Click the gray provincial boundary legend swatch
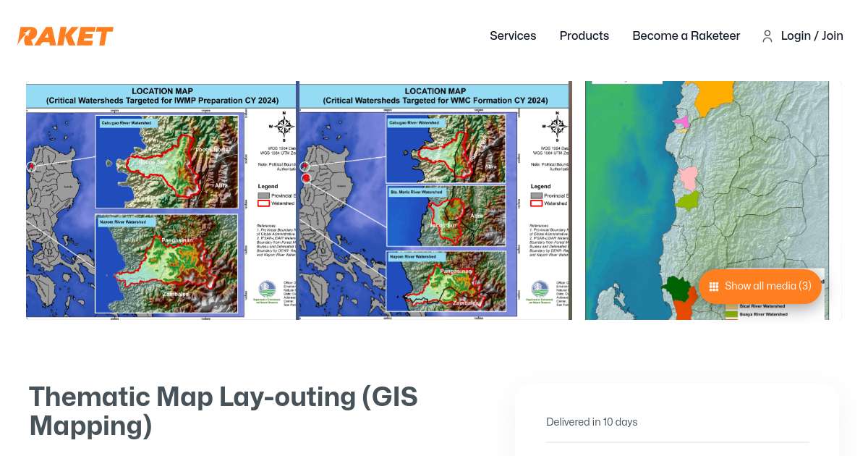868x456 pixels. 263,195
